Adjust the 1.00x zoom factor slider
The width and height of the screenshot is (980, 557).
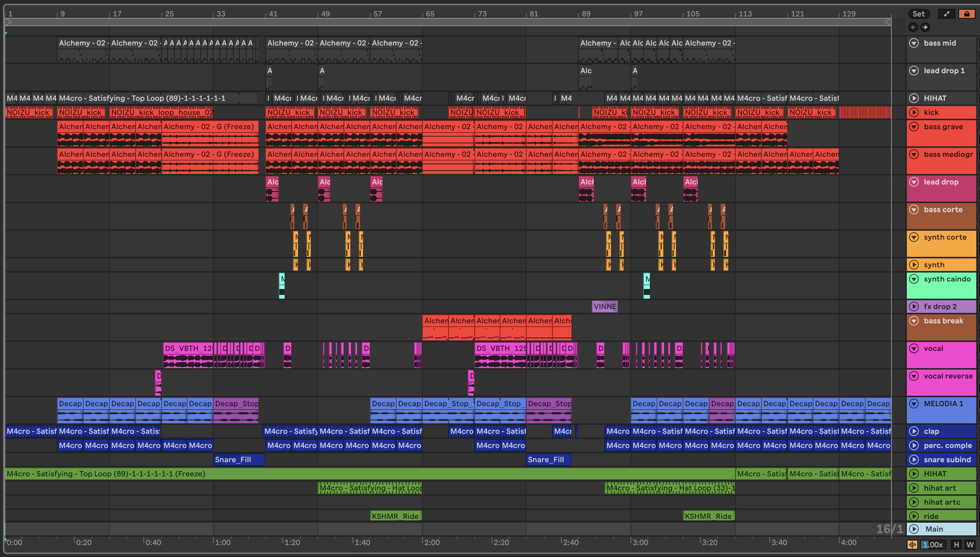click(x=933, y=545)
